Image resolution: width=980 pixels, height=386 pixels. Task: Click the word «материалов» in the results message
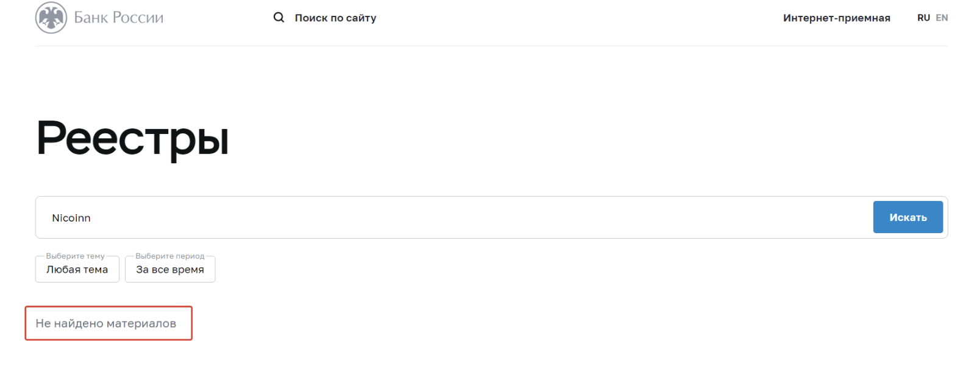tap(141, 323)
